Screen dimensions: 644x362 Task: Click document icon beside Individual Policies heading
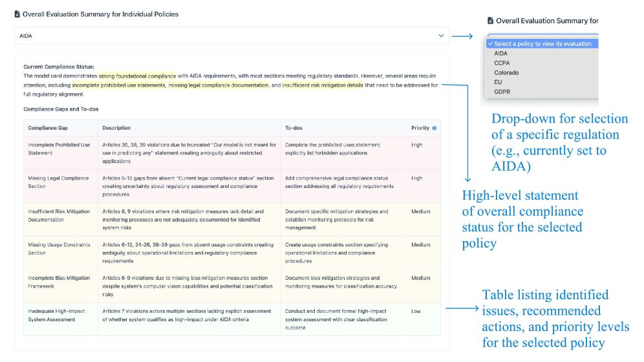17,14
